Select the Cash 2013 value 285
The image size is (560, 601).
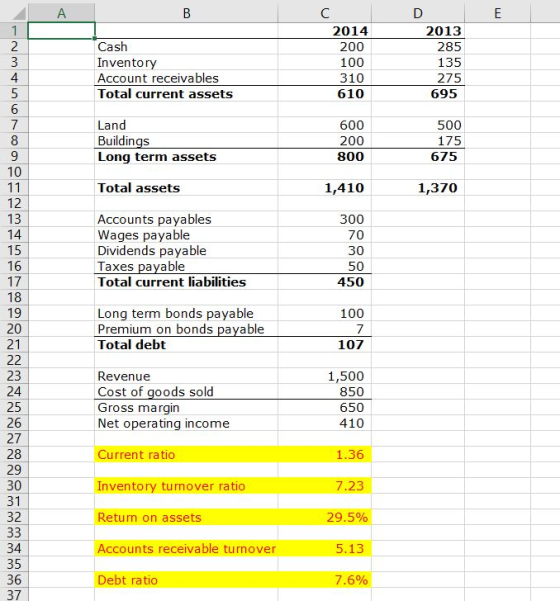click(418, 47)
